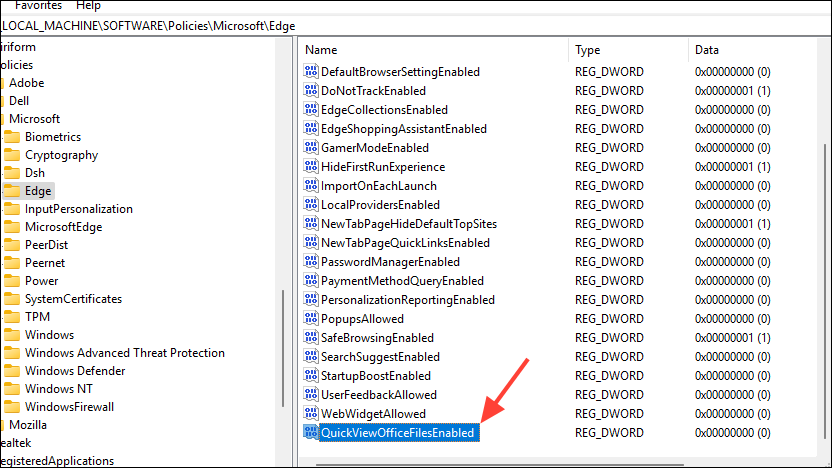Select the PopupsAllowed value icon
The height and width of the screenshot is (468, 832).
[x=311, y=319]
